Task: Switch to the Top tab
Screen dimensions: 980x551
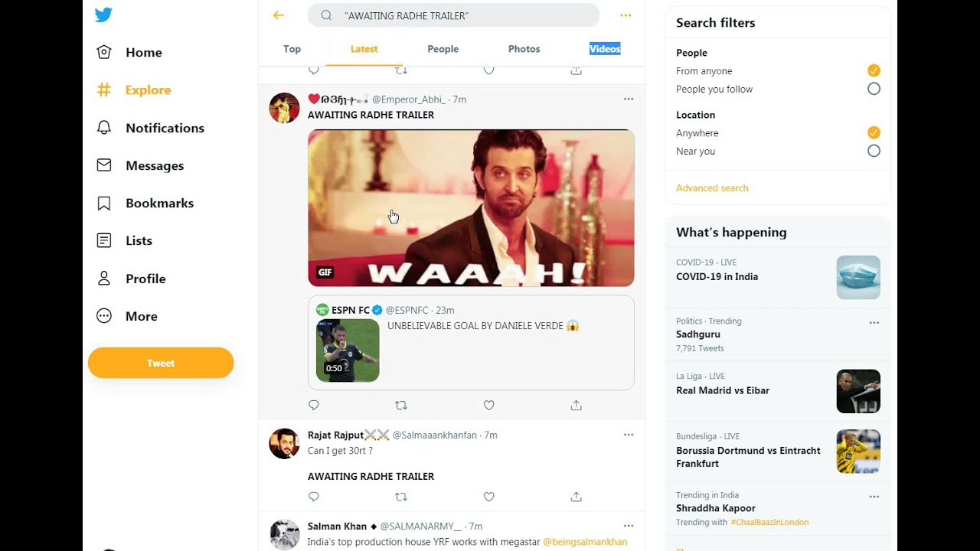Action: tap(292, 49)
